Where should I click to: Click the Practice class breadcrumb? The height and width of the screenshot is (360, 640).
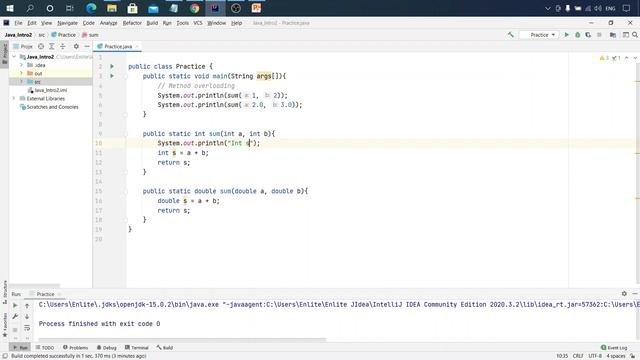[x=64, y=35]
